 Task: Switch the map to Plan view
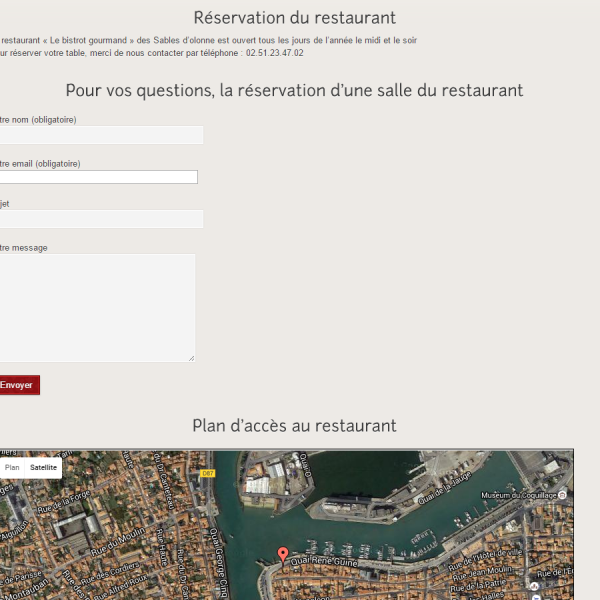click(x=12, y=467)
